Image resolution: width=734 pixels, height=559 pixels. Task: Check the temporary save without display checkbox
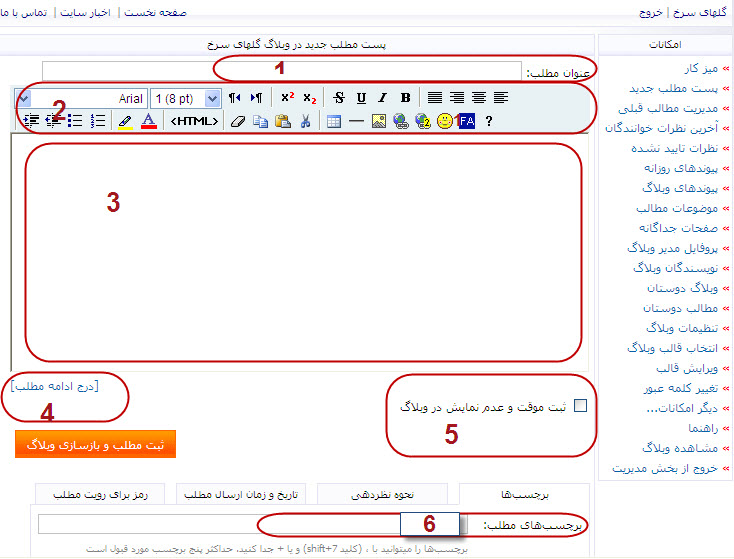pyautogui.click(x=580, y=405)
